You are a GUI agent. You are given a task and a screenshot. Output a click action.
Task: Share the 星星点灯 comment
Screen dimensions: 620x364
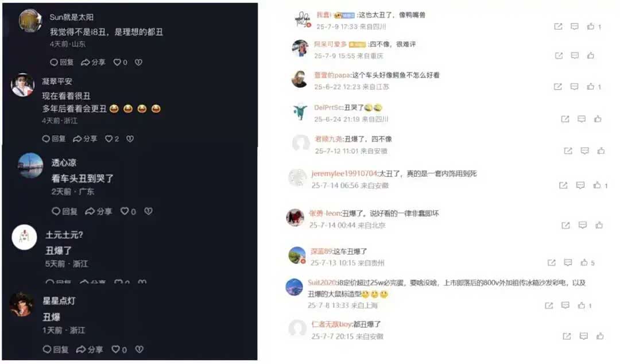tap(90, 350)
